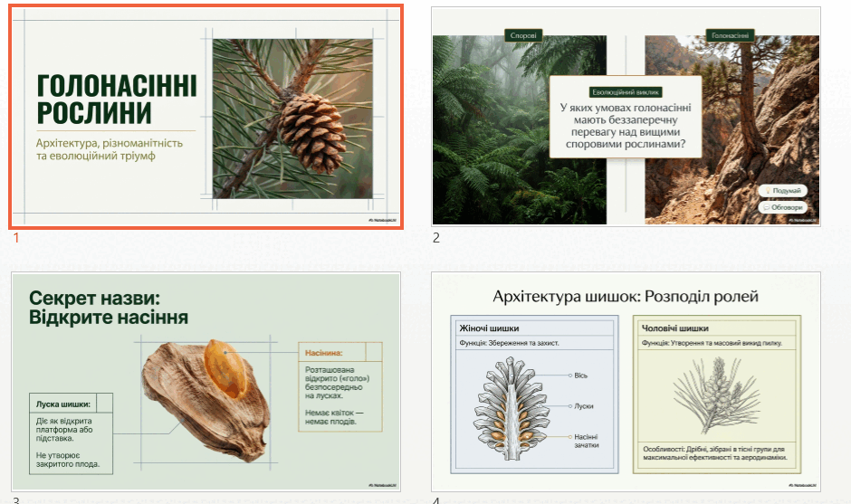Click 'Функція: Збереження та захист.' text
Screen dimensions: 851x504
[x=509, y=343]
